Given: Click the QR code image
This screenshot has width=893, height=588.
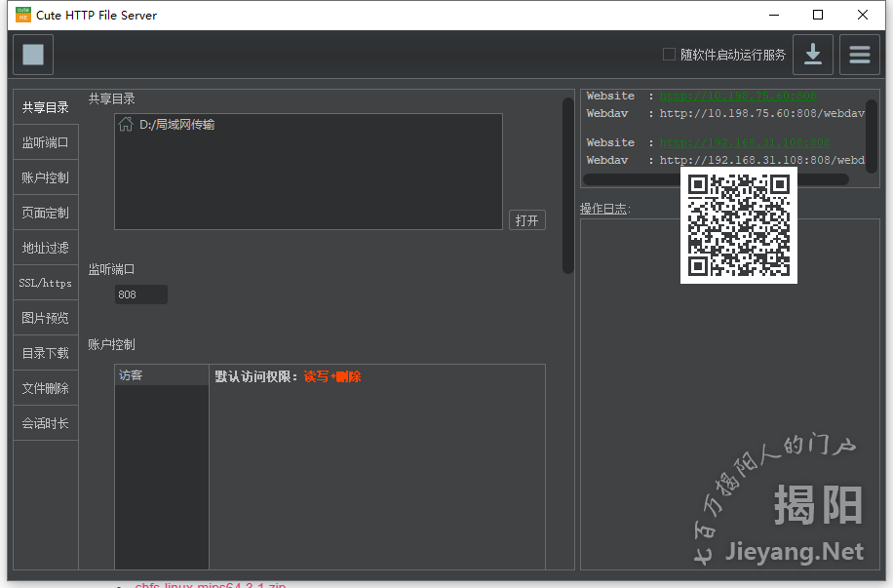Looking at the screenshot, I should [x=738, y=225].
